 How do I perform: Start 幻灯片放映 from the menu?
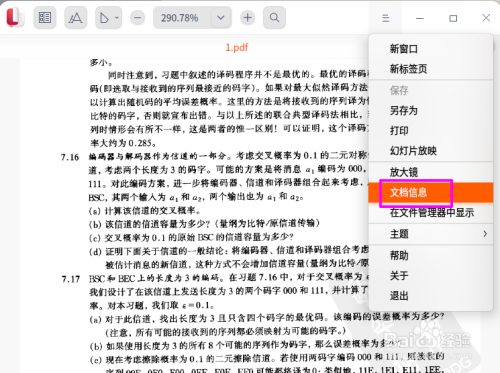coord(431,151)
